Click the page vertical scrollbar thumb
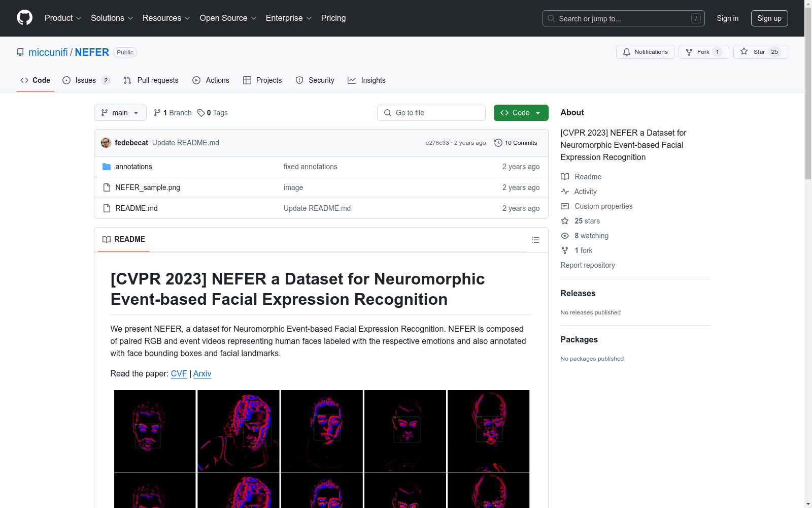The height and width of the screenshot is (508, 812). [x=808, y=94]
